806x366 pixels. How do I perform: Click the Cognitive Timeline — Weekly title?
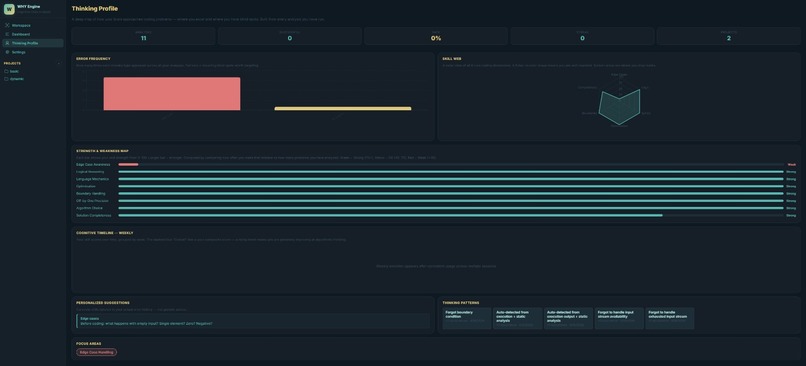pos(104,233)
